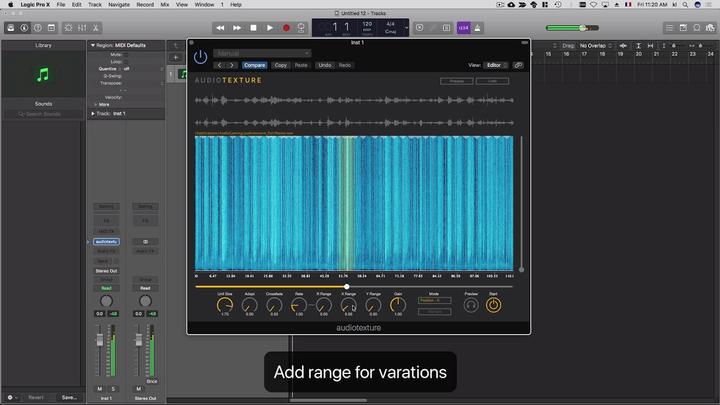720x405 pixels.
Task: Click the Undo button in the plugin header
Action: coord(325,65)
